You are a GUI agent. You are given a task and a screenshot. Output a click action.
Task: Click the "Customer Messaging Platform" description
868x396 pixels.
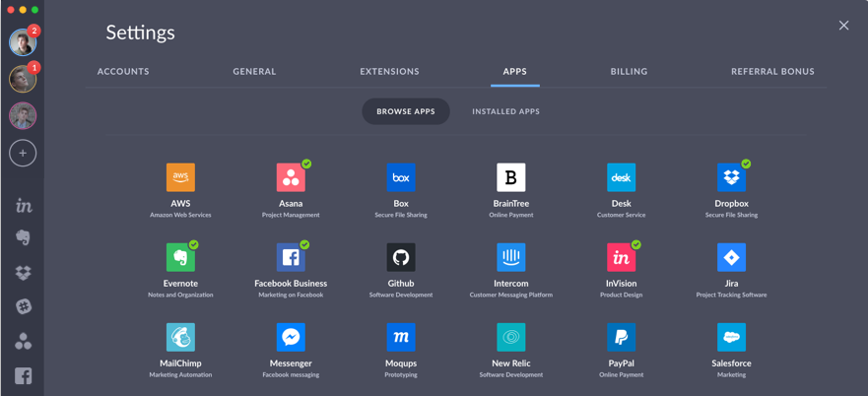(511, 296)
